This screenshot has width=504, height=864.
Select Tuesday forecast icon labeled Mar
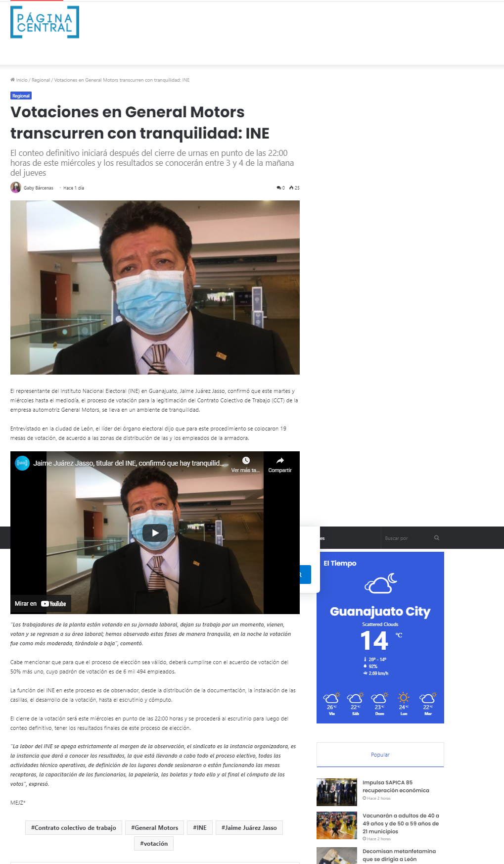428,698
